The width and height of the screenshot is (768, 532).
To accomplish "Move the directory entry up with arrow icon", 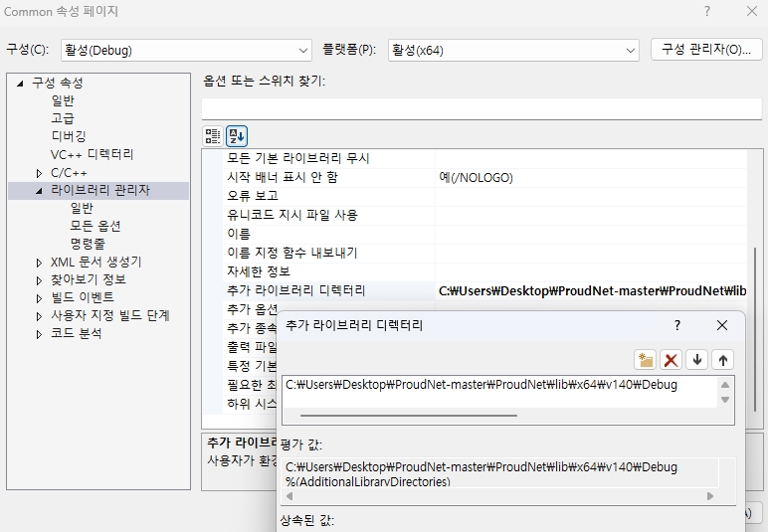I will click(x=723, y=360).
